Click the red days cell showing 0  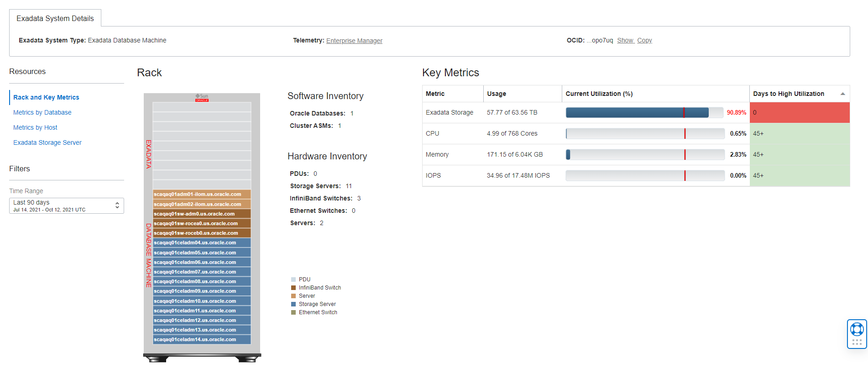(x=800, y=112)
